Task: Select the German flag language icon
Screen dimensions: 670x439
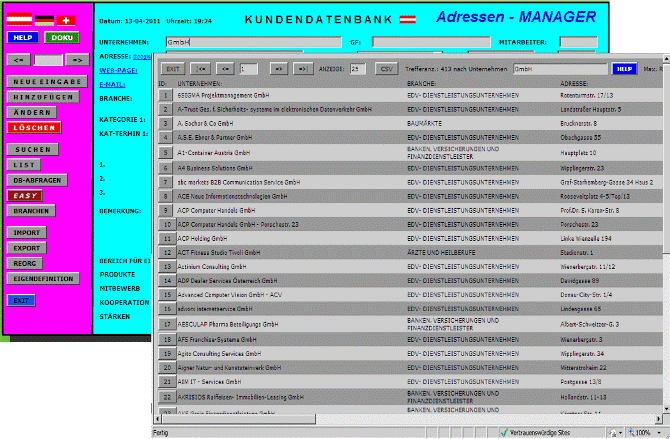Action: coord(44,20)
